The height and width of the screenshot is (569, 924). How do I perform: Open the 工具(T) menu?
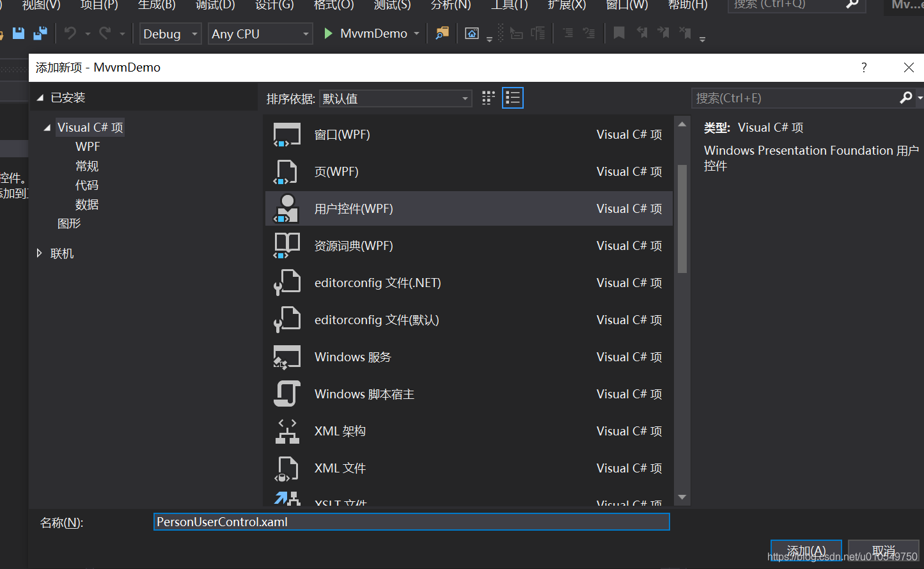pos(509,5)
